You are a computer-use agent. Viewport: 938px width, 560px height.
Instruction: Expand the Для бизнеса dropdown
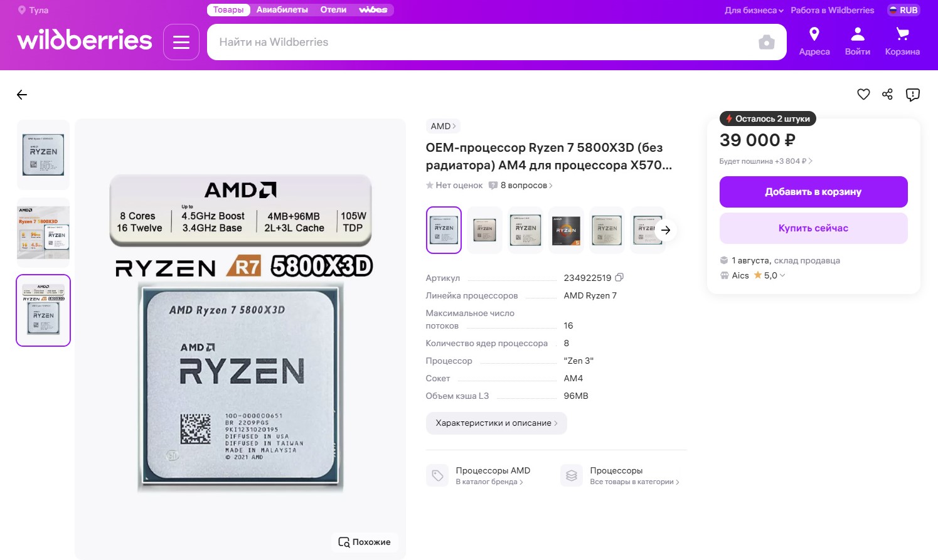[x=754, y=10]
